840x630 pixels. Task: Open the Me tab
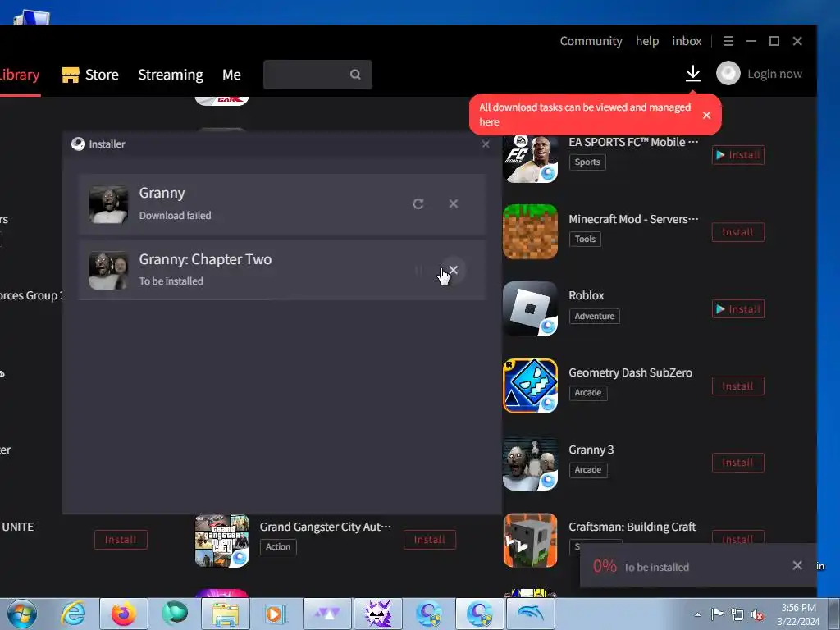click(x=231, y=75)
